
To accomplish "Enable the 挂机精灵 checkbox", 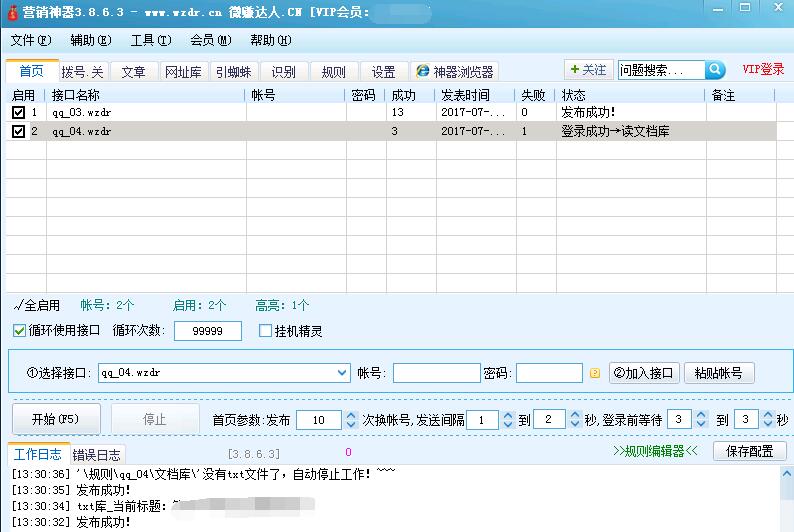I will [x=266, y=331].
